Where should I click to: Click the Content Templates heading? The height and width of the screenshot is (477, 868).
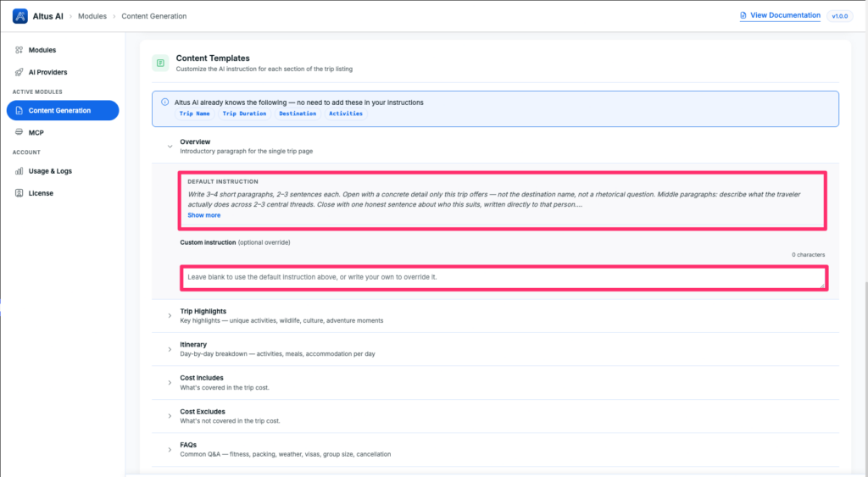[x=213, y=58]
